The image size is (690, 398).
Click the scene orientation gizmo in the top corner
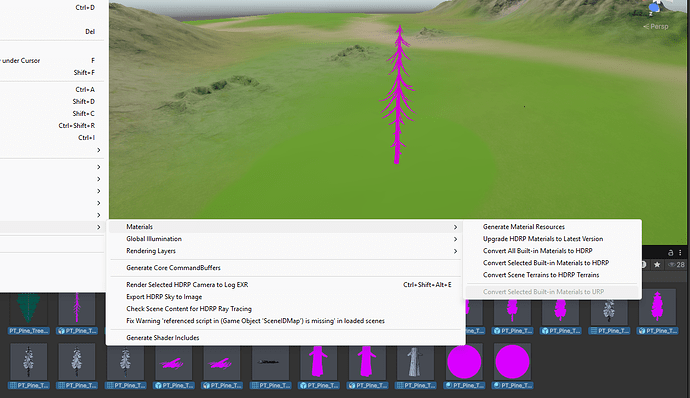click(658, 7)
